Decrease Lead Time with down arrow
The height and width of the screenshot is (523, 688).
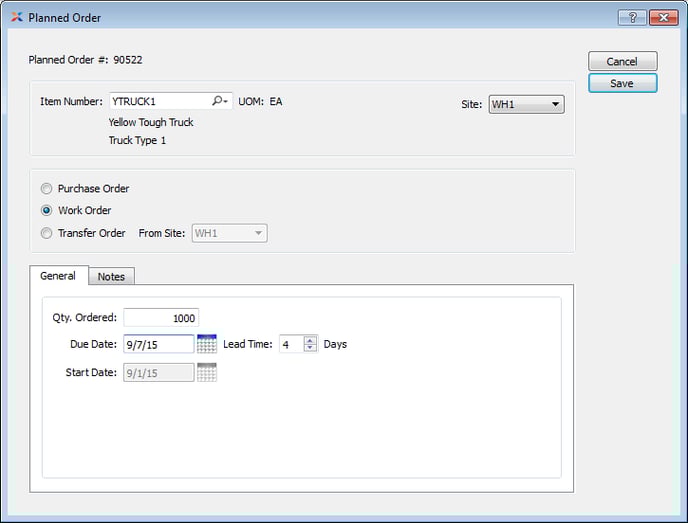310,348
